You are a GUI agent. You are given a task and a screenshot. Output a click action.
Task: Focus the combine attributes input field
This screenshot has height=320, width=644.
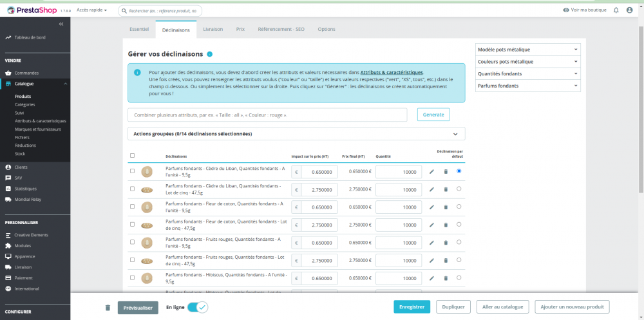(x=267, y=115)
